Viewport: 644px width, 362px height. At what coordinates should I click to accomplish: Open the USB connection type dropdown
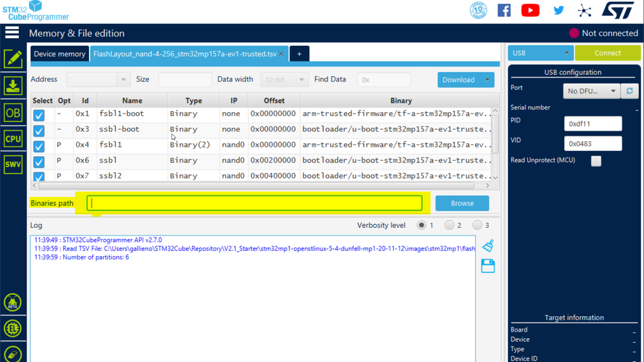pos(540,53)
